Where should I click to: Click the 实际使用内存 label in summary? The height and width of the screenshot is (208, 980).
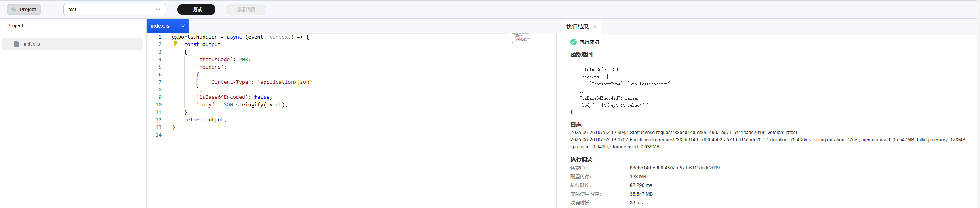585,194
